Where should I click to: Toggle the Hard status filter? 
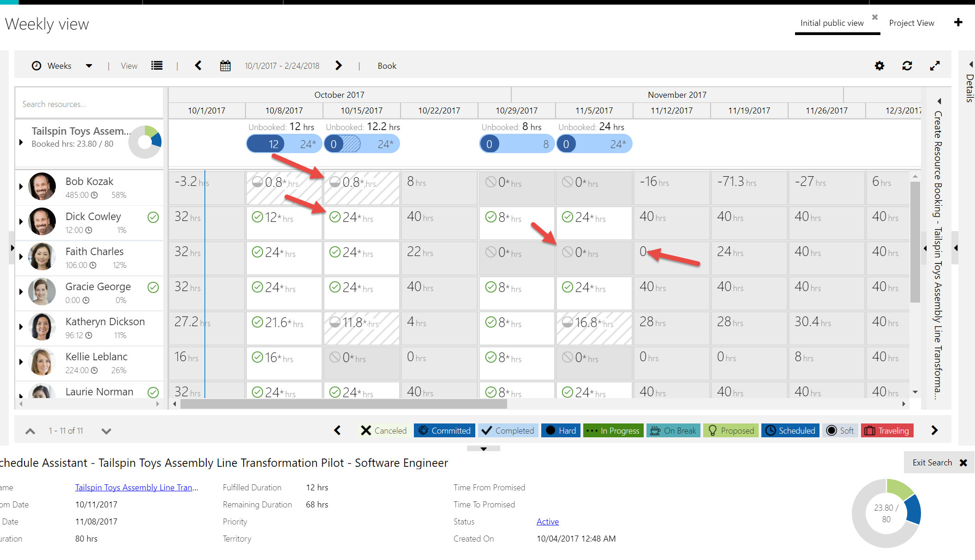pyautogui.click(x=561, y=430)
